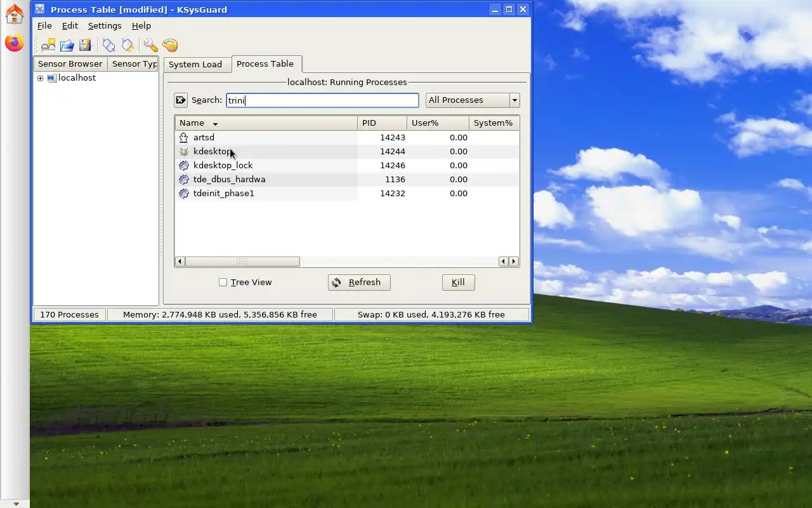Click the icon beside kdesktop_lock process

[x=184, y=166]
